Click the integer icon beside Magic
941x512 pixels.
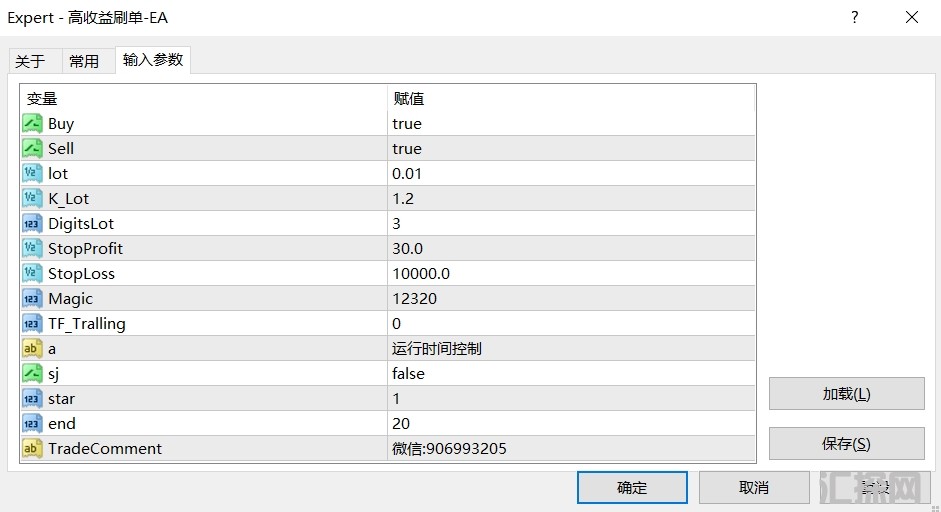click(32, 299)
